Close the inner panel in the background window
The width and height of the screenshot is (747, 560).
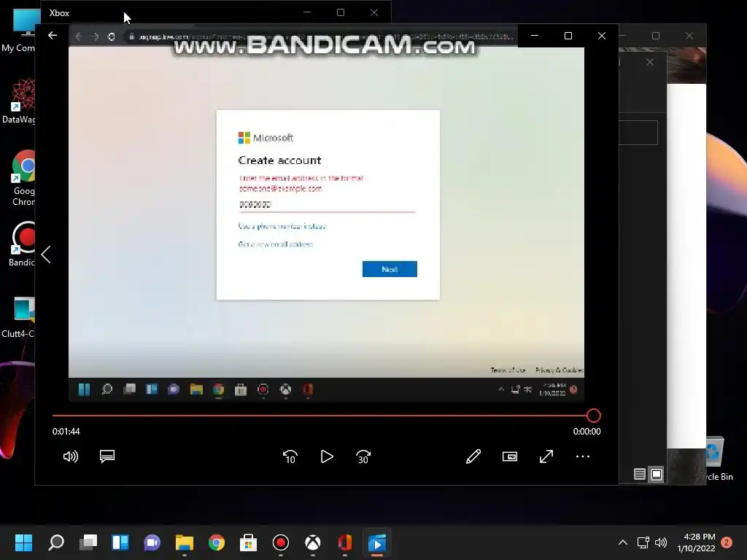(650, 63)
